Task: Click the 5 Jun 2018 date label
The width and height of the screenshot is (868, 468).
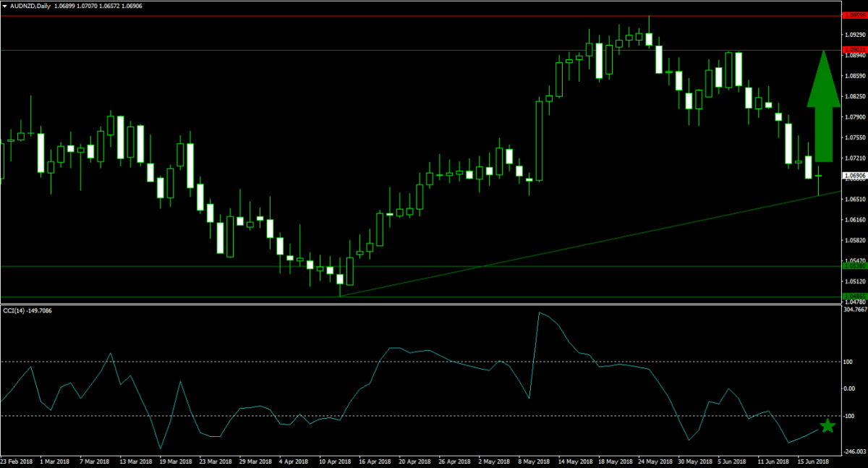Action: [x=733, y=461]
